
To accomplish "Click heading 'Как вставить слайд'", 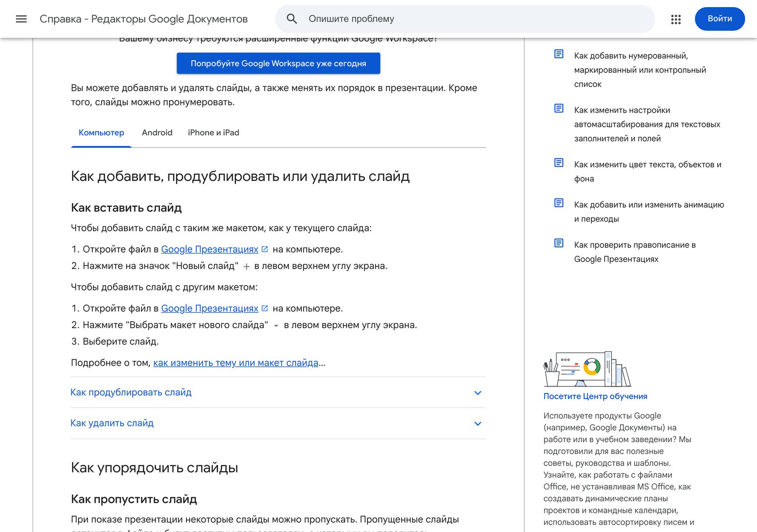I will click(x=126, y=208).
